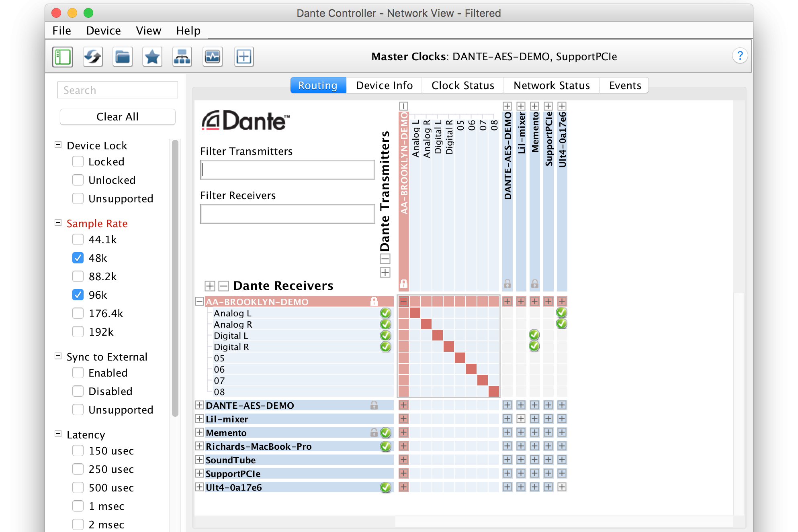Click the Clear All button
This screenshot has width=798, height=532.
tap(117, 117)
